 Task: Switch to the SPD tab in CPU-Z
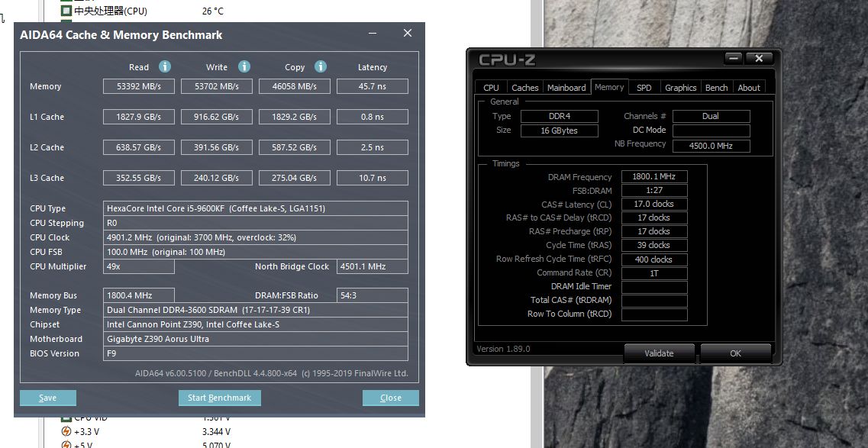click(644, 88)
